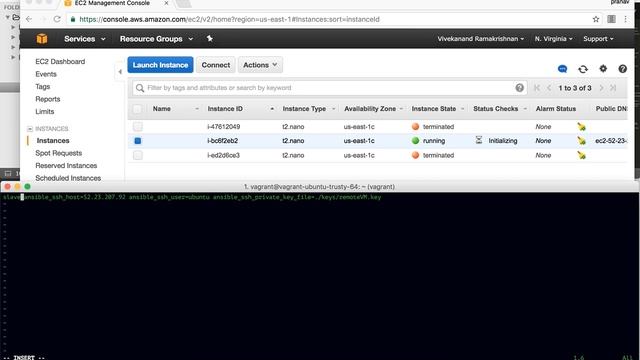The height and width of the screenshot is (360, 640).
Task: Open the help question mark icon by the gear
Action: coord(622,69)
